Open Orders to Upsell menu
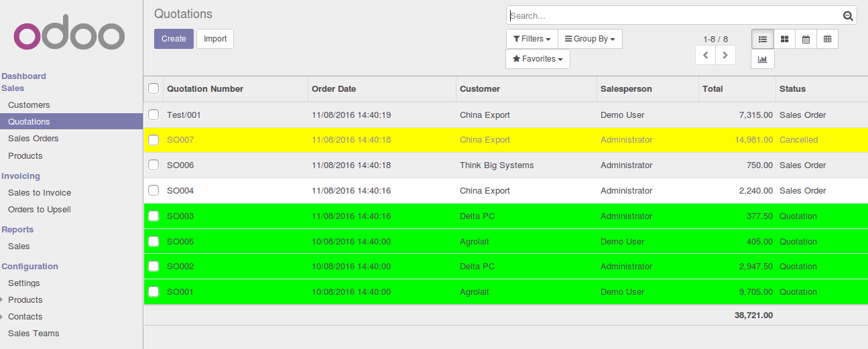 40,210
